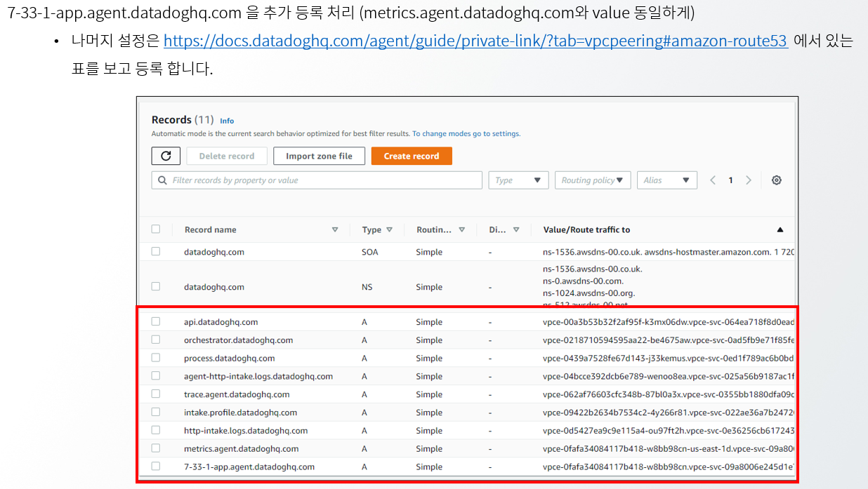Open the docs.datadoghq.com private-link URL
868x489 pixels.
click(475, 41)
